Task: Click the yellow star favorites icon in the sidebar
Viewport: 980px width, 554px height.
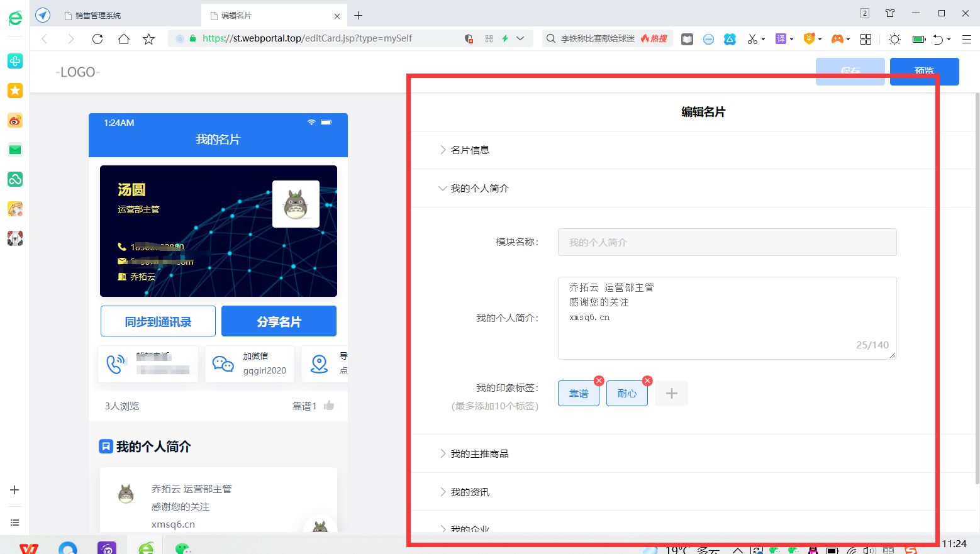Action: click(14, 91)
